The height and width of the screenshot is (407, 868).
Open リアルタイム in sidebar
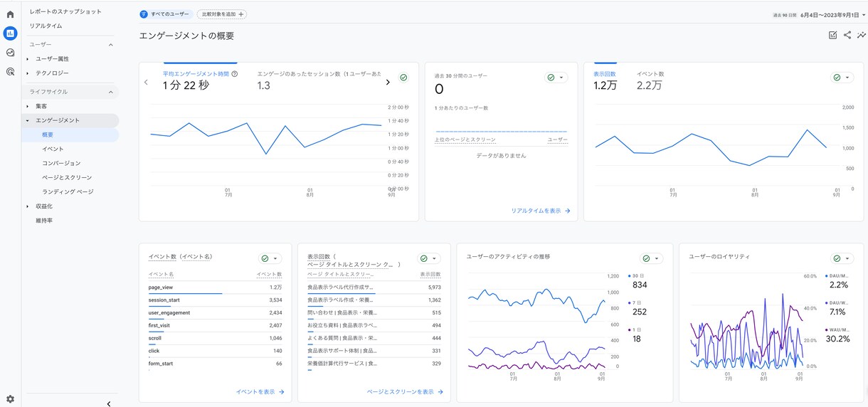tap(46, 26)
